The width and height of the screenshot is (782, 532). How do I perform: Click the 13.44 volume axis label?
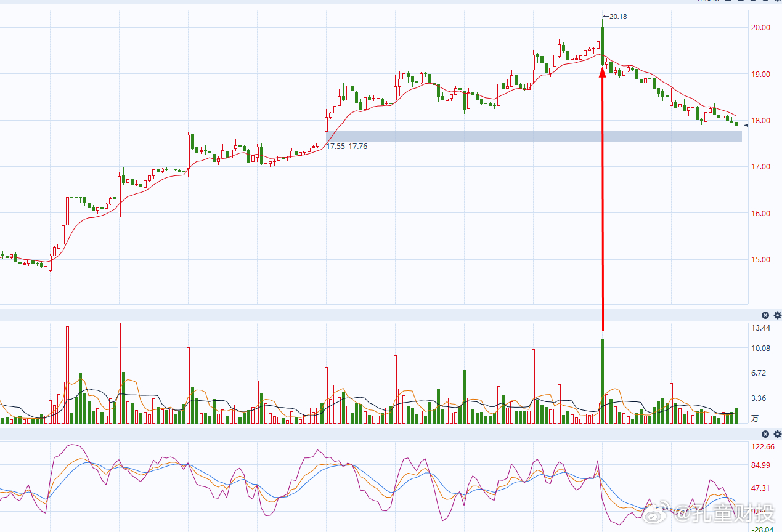(x=760, y=328)
